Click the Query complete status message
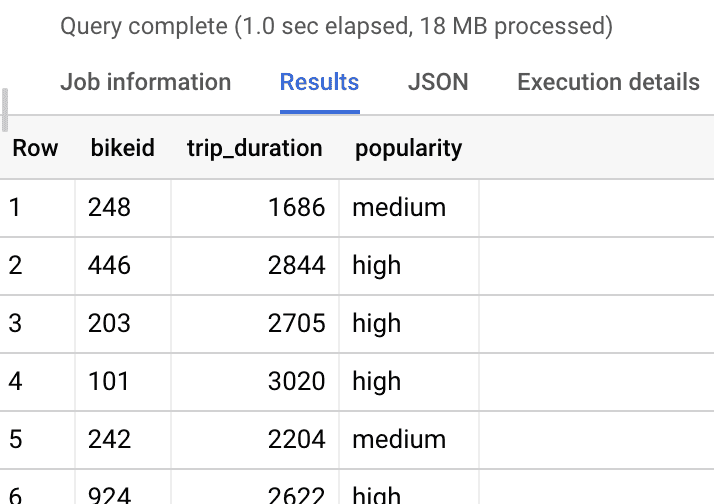The width and height of the screenshot is (714, 504). (x=336, y=26)
